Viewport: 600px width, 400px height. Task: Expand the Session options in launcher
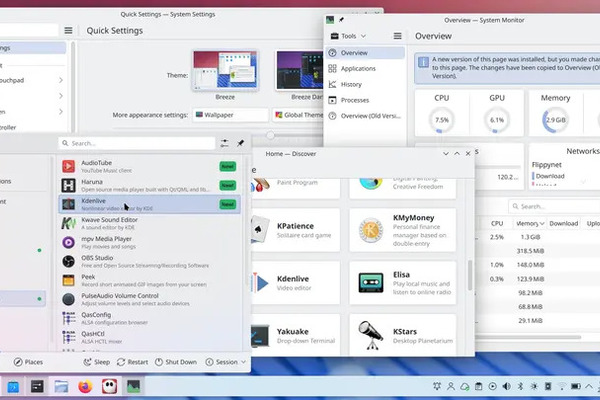[x=226, y=362]
